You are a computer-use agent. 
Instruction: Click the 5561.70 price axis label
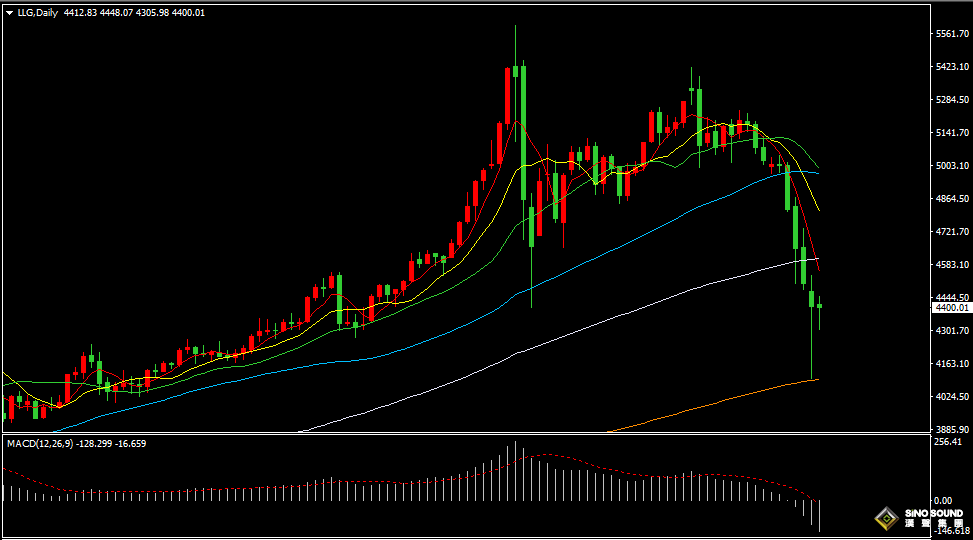pos(950,34)
